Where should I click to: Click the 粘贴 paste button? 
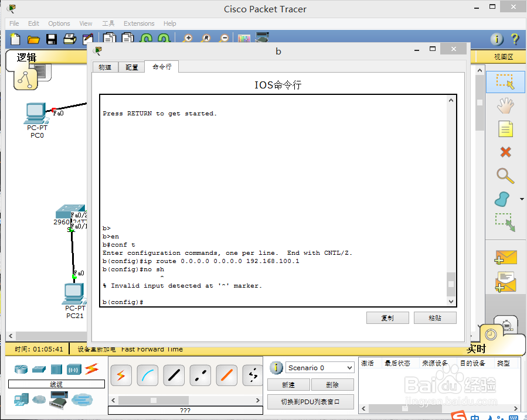435,318
